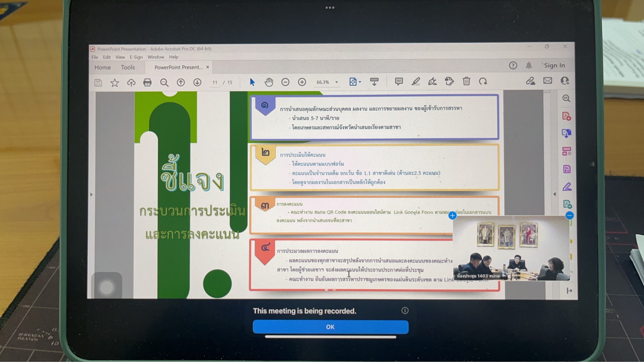Expand the left navigation pane arrow
The width and height of the screenshot is (644, 362).
point(91,195)
